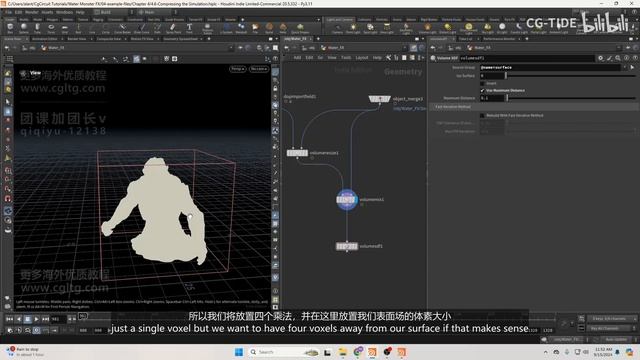Switch to the Lights and Cameras shelf tab
The width and height of the screenshot is (640, 360).
tap(340, 19)
